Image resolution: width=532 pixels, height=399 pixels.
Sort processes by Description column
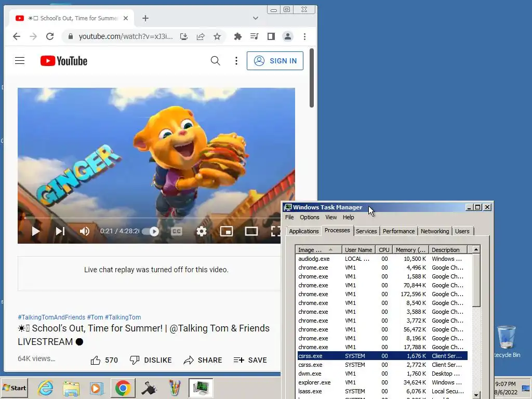tap(448, 250)
